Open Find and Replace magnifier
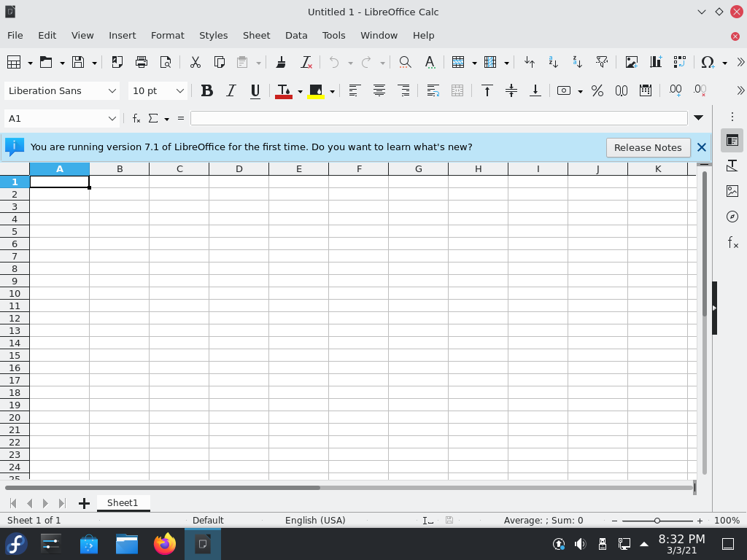The height and width of the screenshot is (560, 747). 405,62
